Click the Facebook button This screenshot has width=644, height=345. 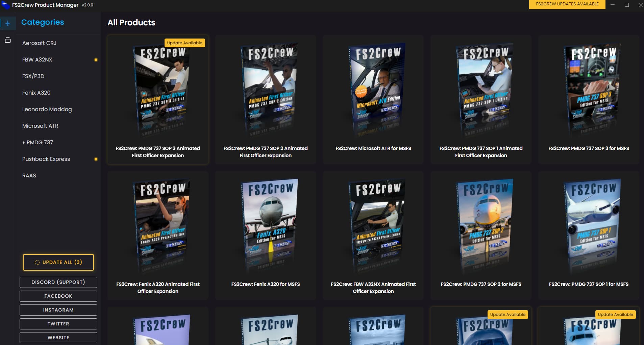(x=58, y=296)
